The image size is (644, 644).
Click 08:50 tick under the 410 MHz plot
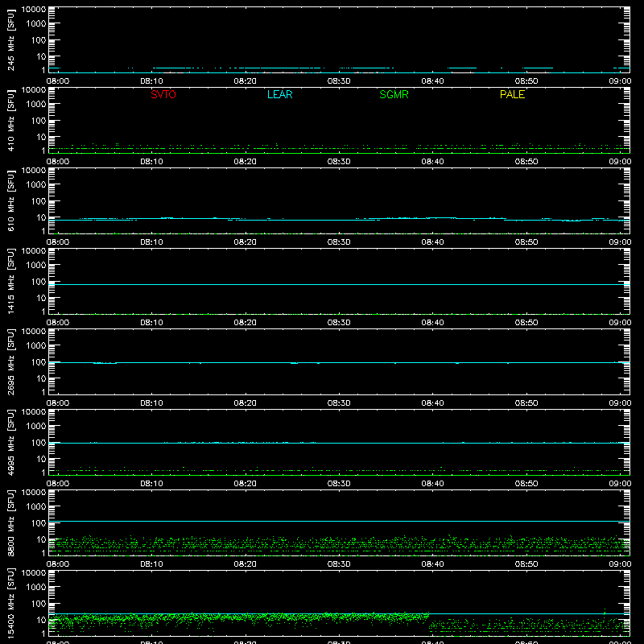click(526, 162)
